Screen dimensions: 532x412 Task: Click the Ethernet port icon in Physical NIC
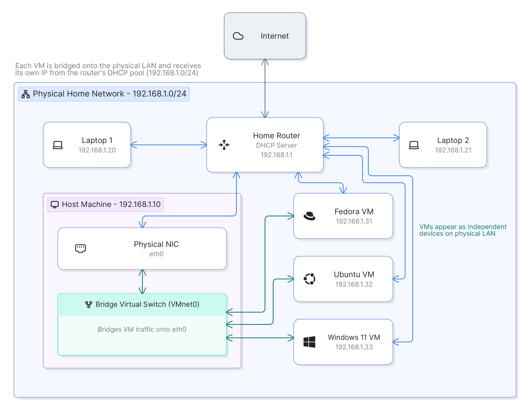80,249
